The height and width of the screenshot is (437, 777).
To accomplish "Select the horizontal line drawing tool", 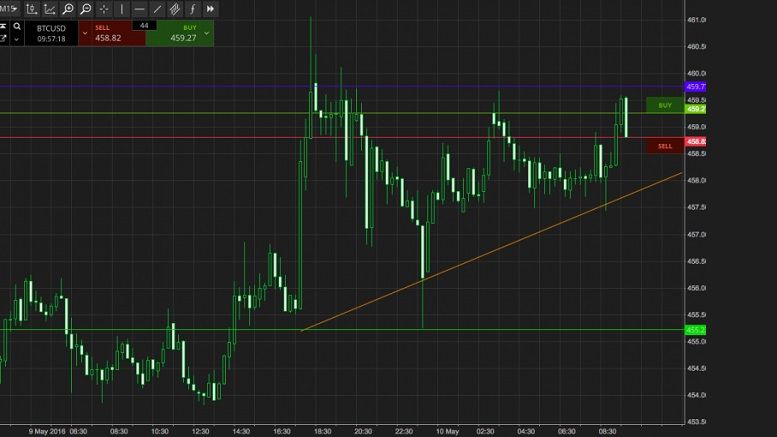I will coord(139,9).
